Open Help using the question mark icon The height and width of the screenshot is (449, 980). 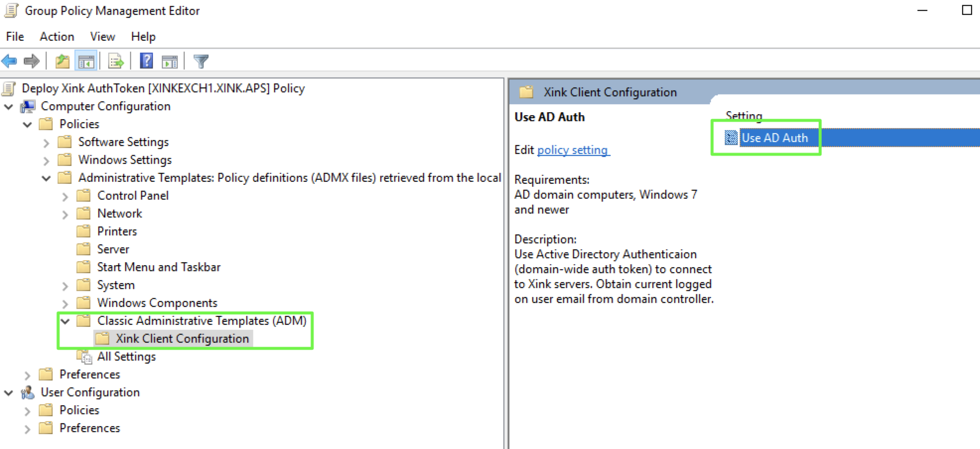pos(145,61)
